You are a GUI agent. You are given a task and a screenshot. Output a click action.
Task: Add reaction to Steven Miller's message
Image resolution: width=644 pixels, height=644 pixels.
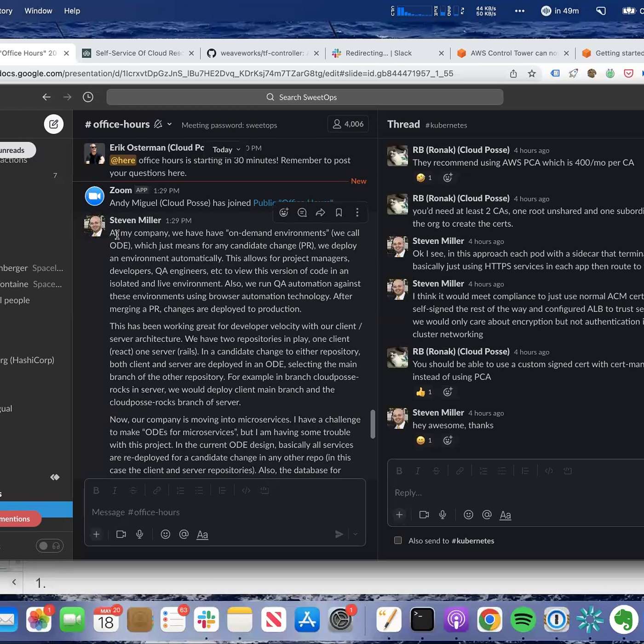284,213
